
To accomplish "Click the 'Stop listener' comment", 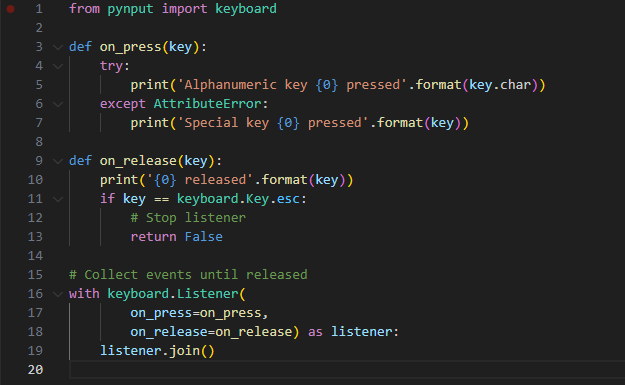I will (x=188, y=218).
